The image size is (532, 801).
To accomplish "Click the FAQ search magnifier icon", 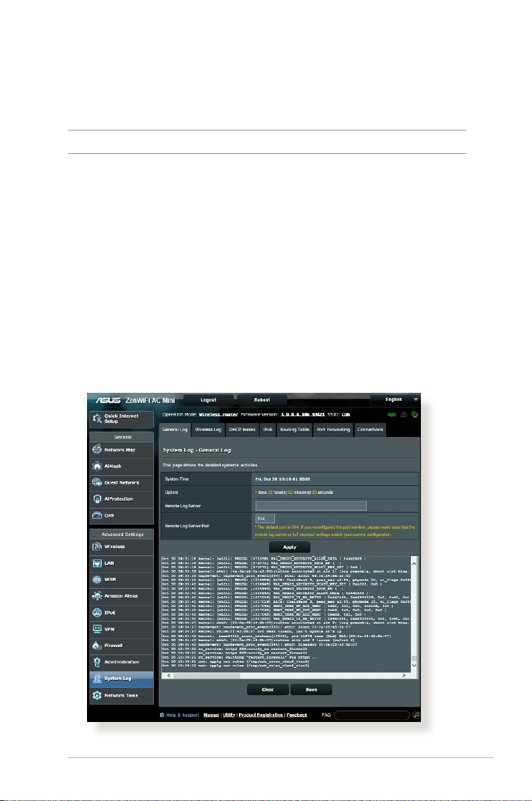I will click(x=416, y=715).
